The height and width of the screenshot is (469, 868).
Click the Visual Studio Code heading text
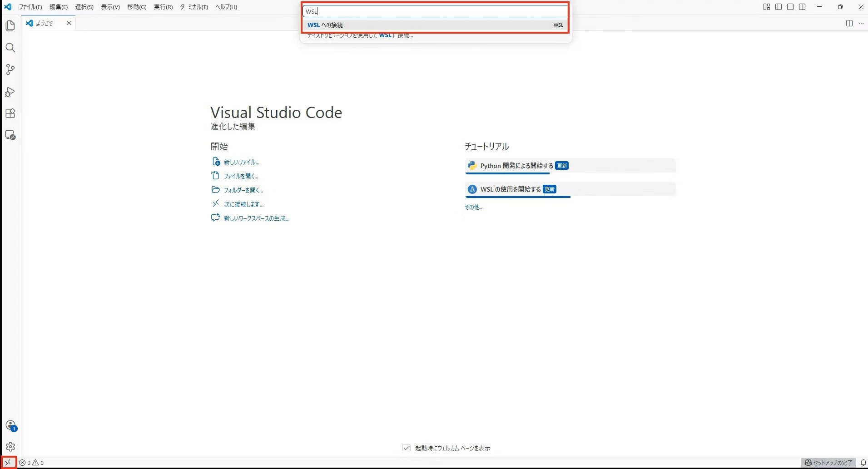(276, 113)
